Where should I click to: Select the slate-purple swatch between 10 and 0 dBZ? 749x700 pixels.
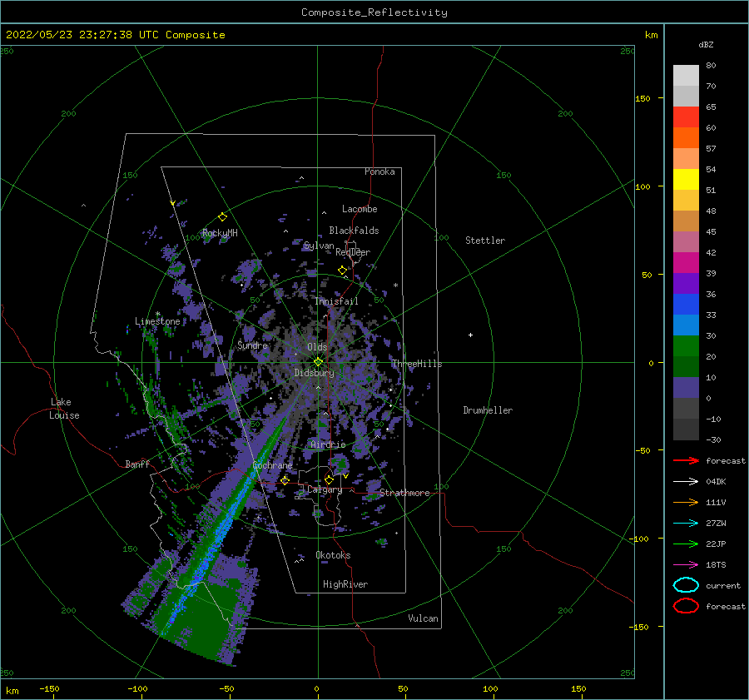click(686, 388)
